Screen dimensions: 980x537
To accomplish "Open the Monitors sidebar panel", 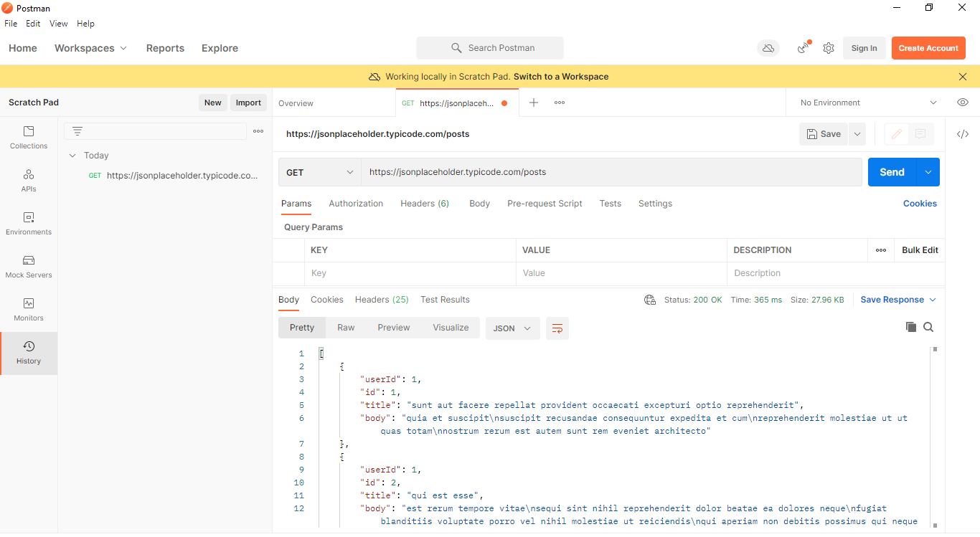I will [29, 310].
